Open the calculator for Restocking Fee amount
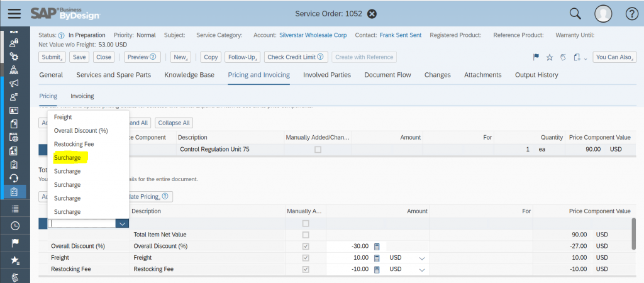Image resolution: width=644 pixels, height=283 pixels. click(377, 269)
